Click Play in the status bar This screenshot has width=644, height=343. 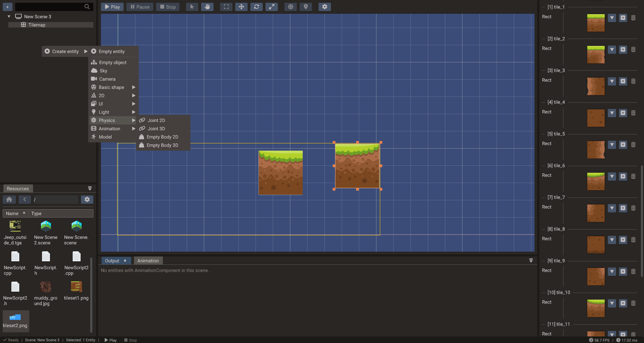pyautogui.click(x=111, y=340)
